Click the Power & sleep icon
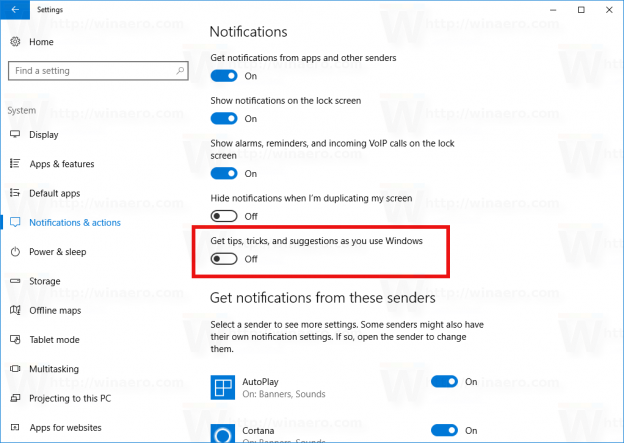The image size is (624, 443). pyautogui.click(x=15, y=252)
